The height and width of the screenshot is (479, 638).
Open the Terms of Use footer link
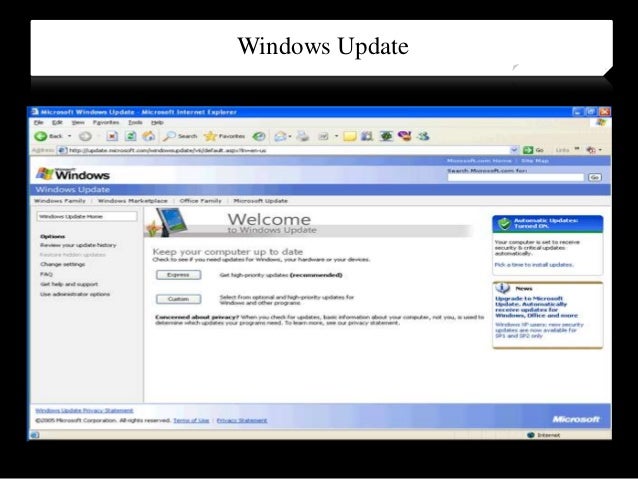pos(191,420)
